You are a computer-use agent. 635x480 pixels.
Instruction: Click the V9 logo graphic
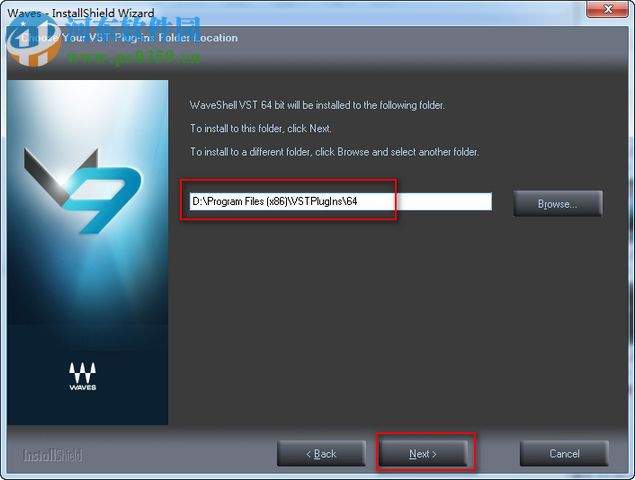83,190
